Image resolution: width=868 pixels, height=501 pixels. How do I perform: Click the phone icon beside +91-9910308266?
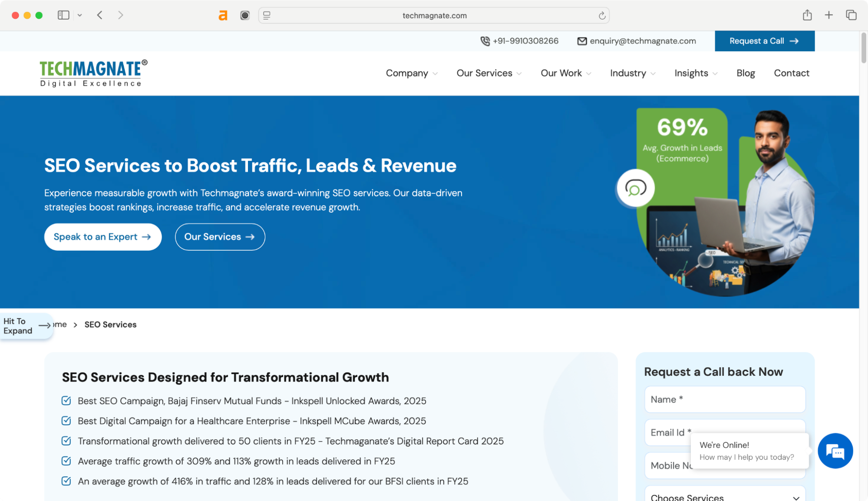(x=485, y=41)
